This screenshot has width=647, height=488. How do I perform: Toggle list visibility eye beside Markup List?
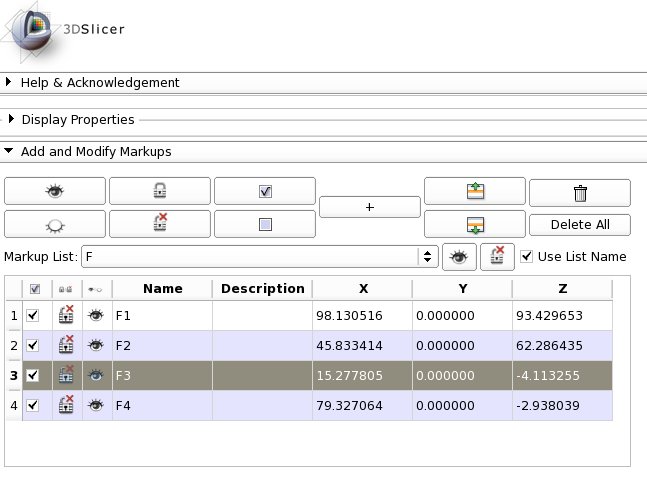pos(459,257)
